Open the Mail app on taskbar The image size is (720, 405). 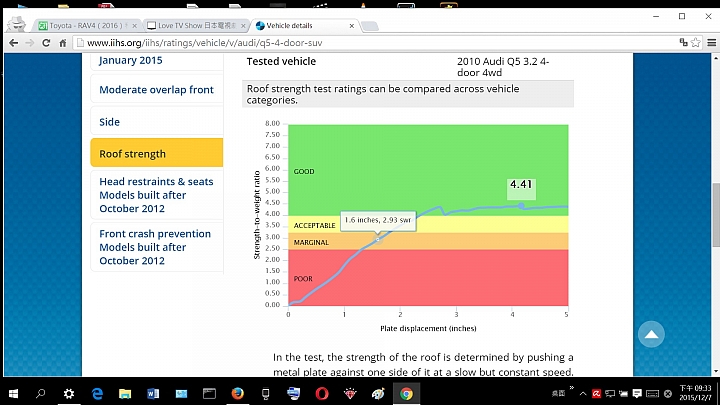coord(181,394)
